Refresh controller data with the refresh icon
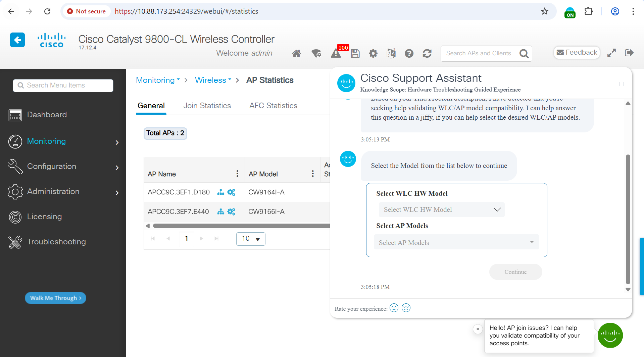Viewport: 644px width, 357px height. 427,53
